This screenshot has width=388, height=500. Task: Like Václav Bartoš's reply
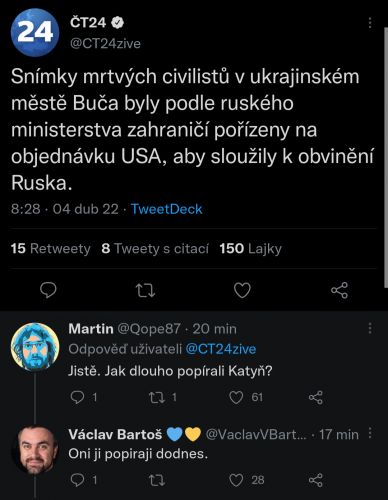(236, 480)
